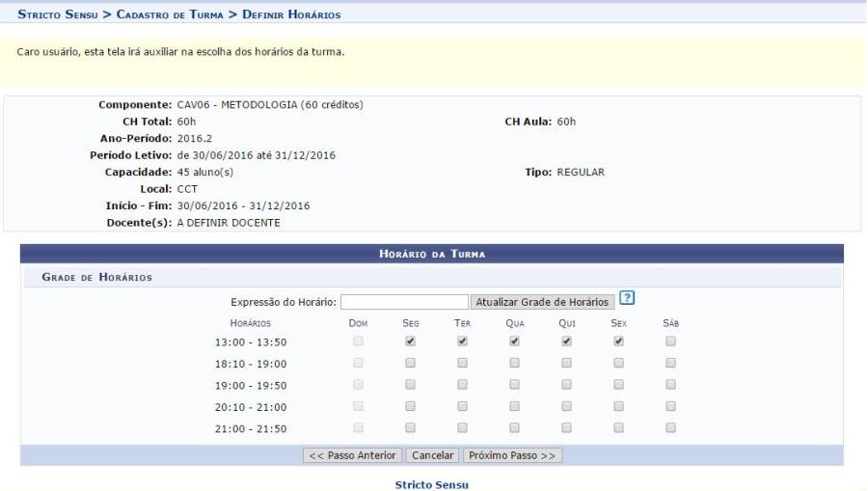The width and height of the screenshot is (868, 491).
Task: Tick Friday 20:10 - 21:00 checkbox
Action: pos(619,406)
